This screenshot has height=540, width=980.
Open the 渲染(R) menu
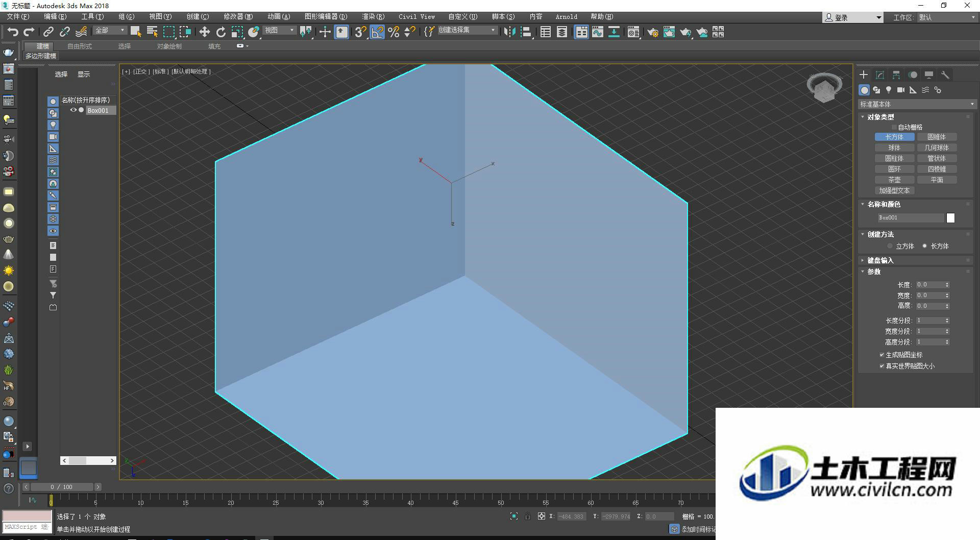tap(373, 17)
